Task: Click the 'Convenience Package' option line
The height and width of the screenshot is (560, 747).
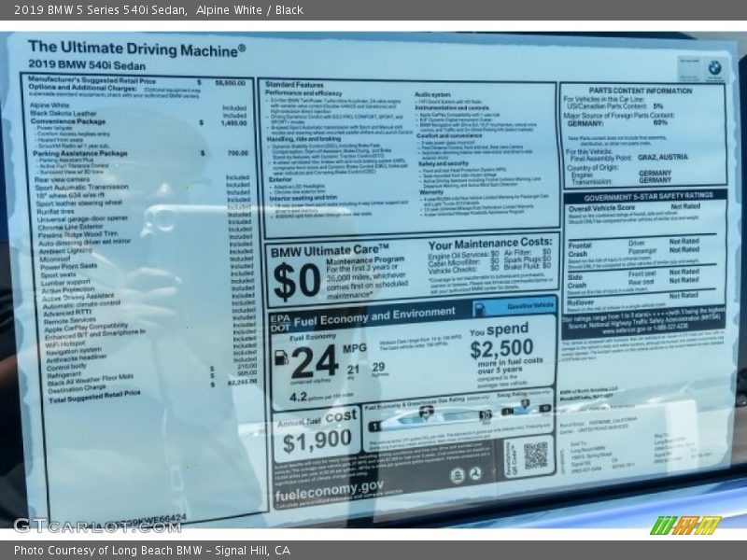Action: point(139,122)
